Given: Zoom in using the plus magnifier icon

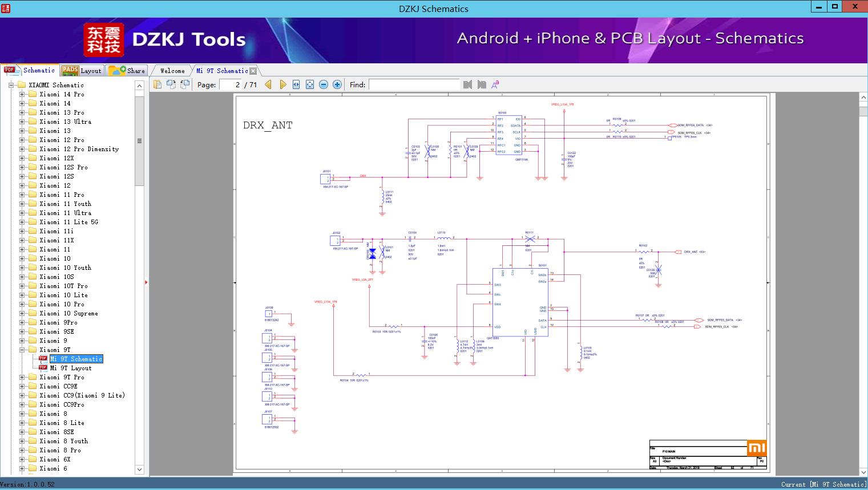Looking at the screenshot, I should (x=337, y=84).
